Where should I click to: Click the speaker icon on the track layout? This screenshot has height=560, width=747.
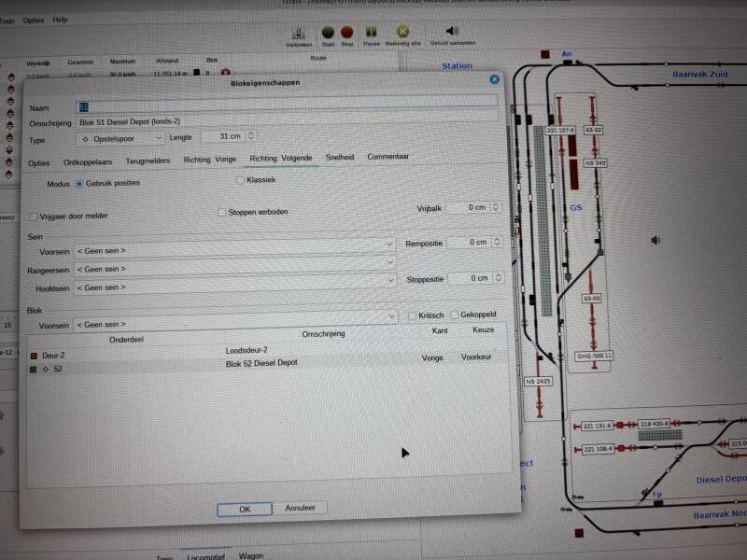pos(655,241)
